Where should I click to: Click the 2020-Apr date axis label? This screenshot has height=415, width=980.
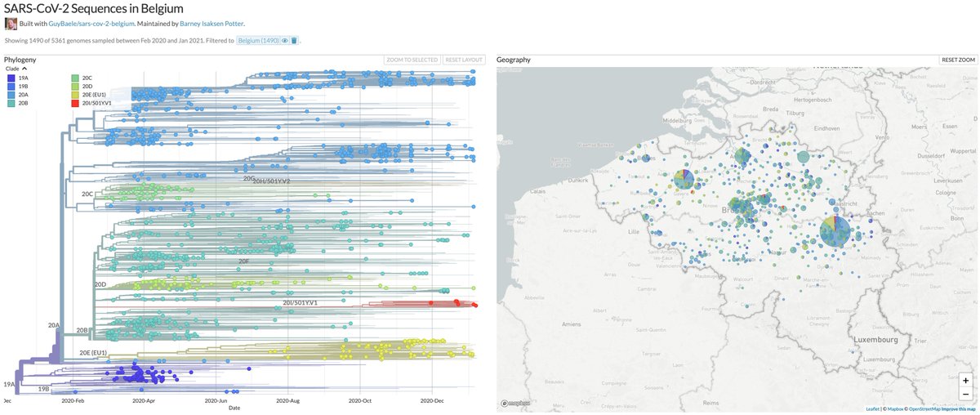143,401
